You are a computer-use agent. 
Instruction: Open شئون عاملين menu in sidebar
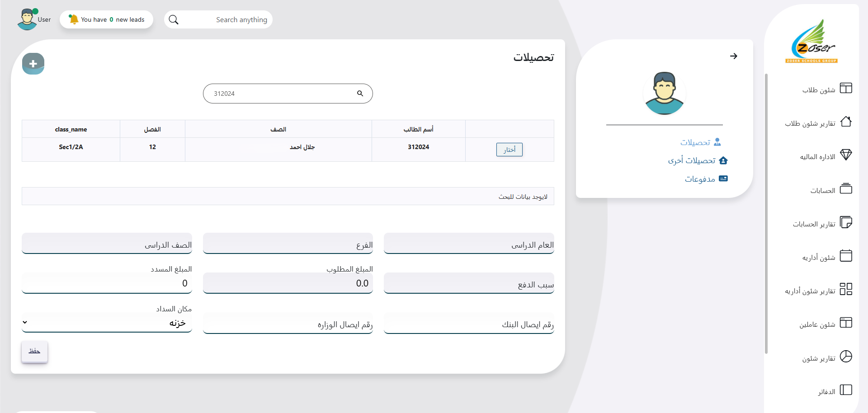tap(817, 324)
